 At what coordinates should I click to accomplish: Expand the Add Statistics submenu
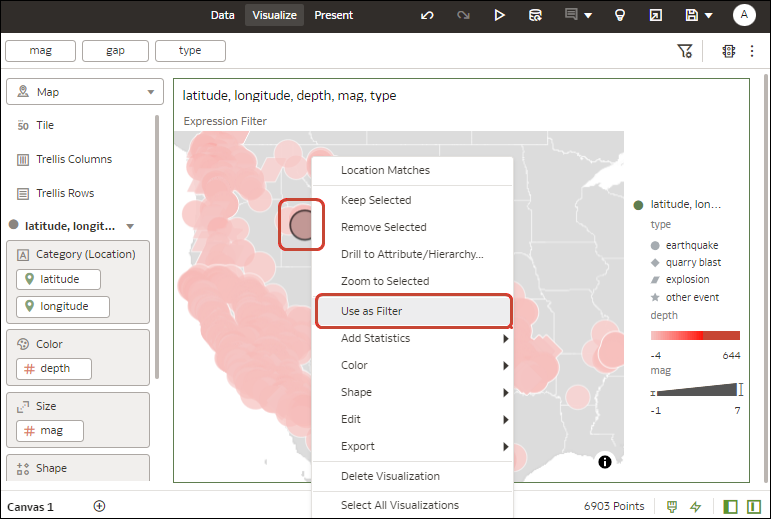click(413, 338)
